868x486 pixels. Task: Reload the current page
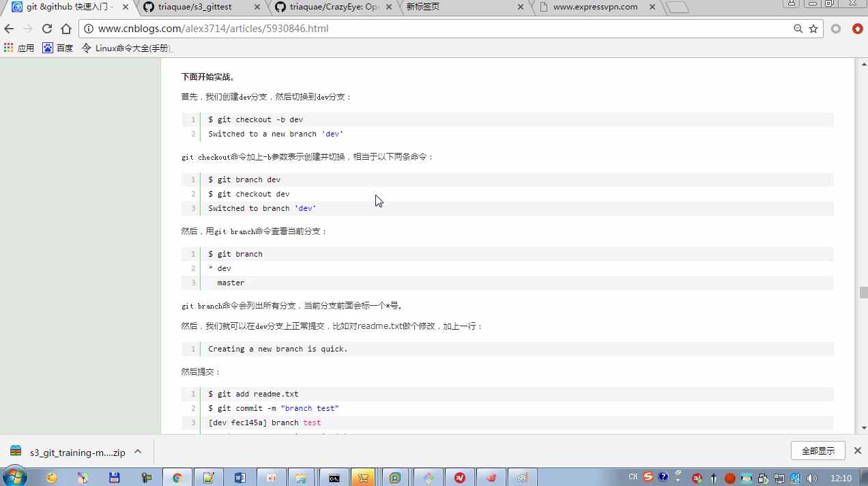pos(47,29)
